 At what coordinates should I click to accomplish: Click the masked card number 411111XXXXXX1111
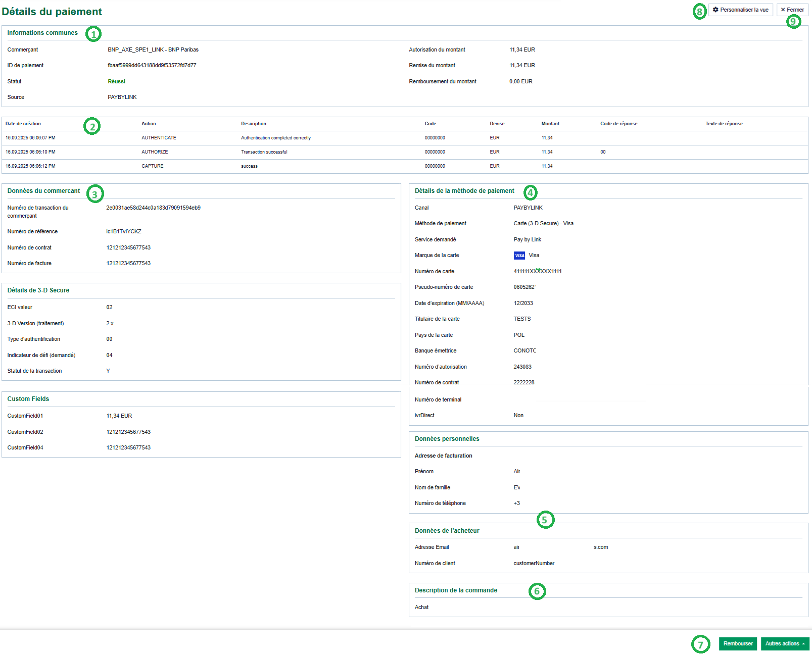click(538, 271)
